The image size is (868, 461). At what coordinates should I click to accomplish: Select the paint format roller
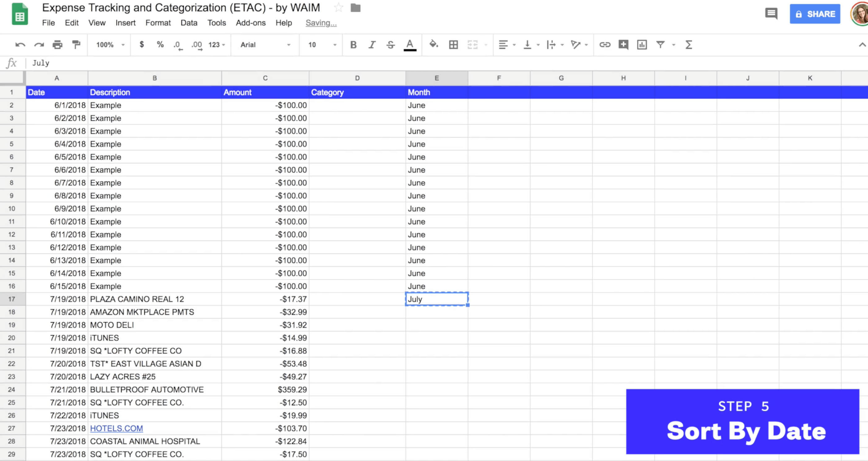pyautogui.click(x=76, y=45)
